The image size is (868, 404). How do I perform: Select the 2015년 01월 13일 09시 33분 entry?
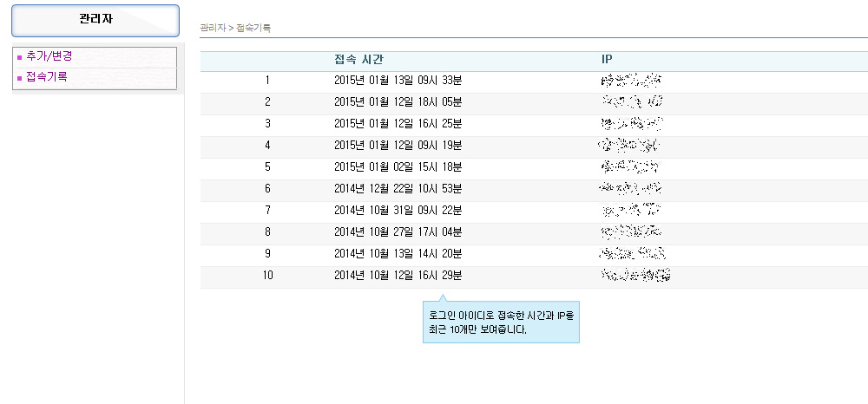click(398, 81)
